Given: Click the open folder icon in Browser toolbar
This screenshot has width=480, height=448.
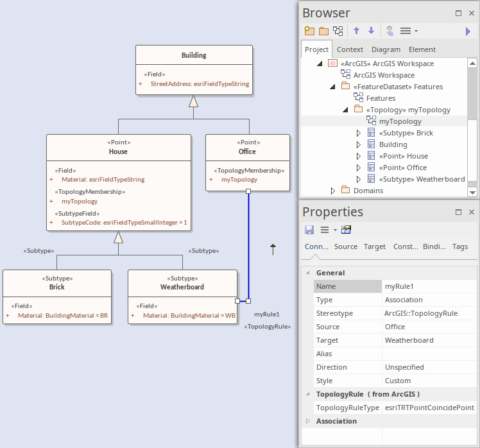Looking at the screenshot, I should click(323, 31).
